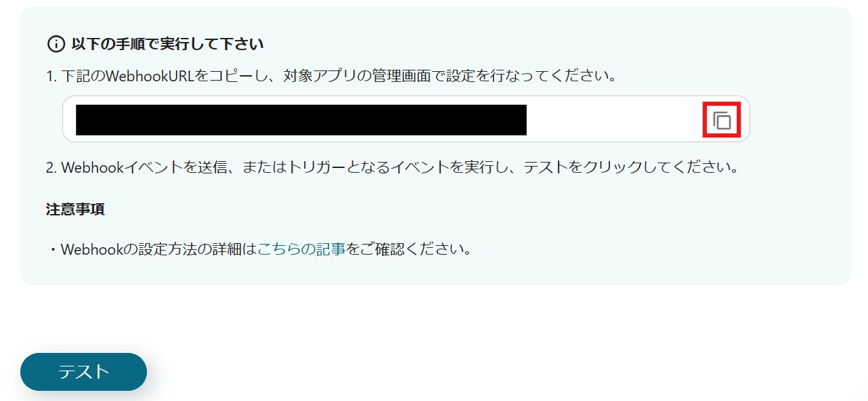Click the empty space in the URL field before the copy icon
The height and width of the screenshot is (401, 868).
[616, 120]
